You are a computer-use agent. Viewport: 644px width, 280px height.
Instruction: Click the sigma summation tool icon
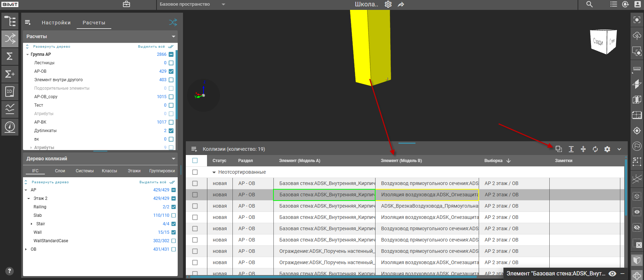click(10, 56)
